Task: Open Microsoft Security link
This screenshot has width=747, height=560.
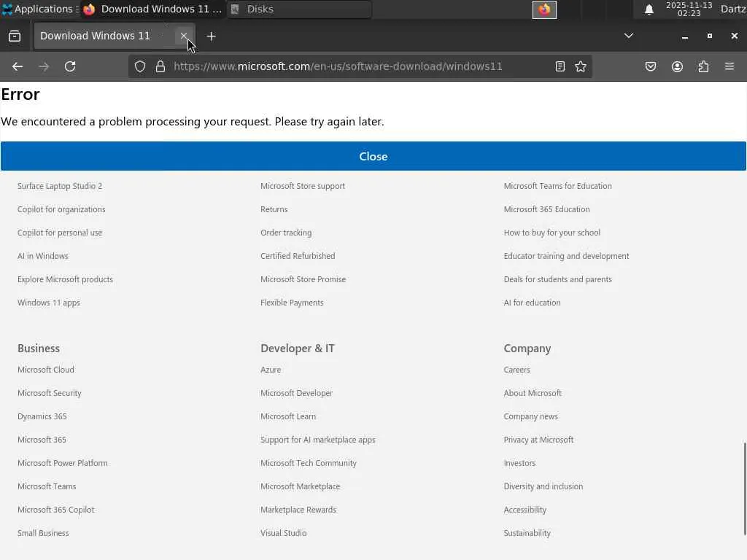Action: click(50, 393)
